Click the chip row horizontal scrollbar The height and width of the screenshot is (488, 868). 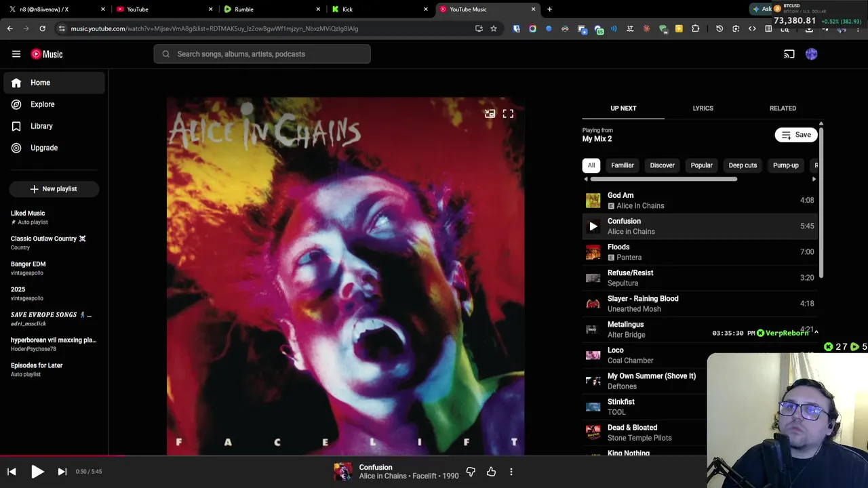click(664, 179)
